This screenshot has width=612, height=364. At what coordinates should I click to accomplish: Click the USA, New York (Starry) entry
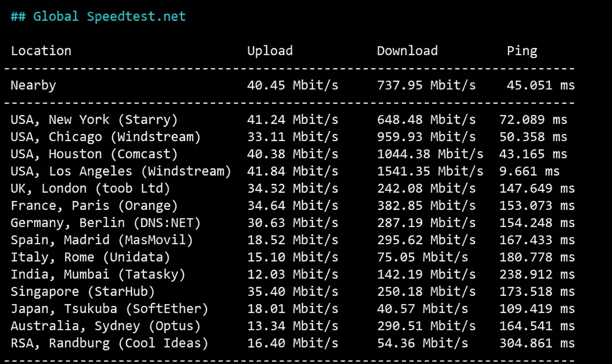tap(94, 120)
